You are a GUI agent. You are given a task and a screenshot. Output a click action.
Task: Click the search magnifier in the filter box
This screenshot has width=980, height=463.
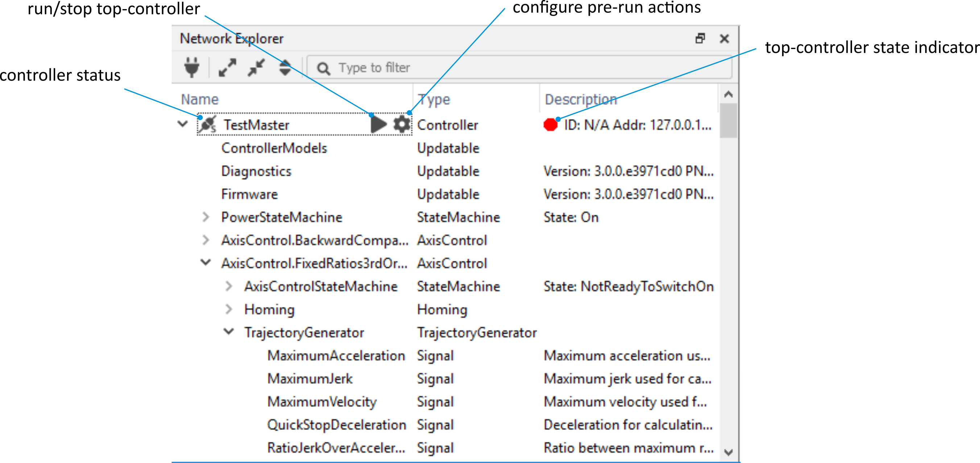[324, 67]
